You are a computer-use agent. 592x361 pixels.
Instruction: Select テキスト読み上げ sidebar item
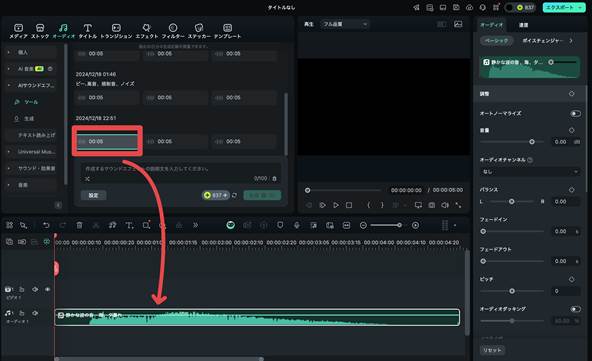pos(37,135)
